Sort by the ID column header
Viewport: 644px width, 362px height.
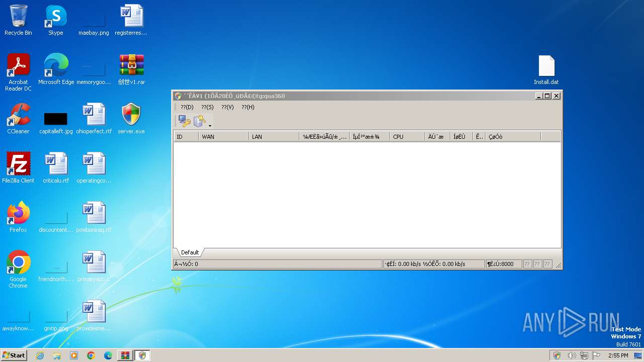(x=186, y=137)
